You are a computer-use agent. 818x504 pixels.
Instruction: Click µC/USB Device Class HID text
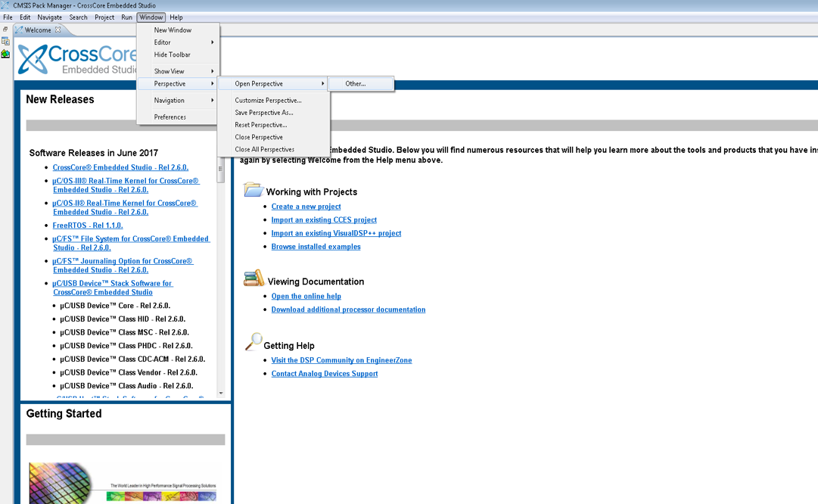pyautogui.click(x=123, y=319)
